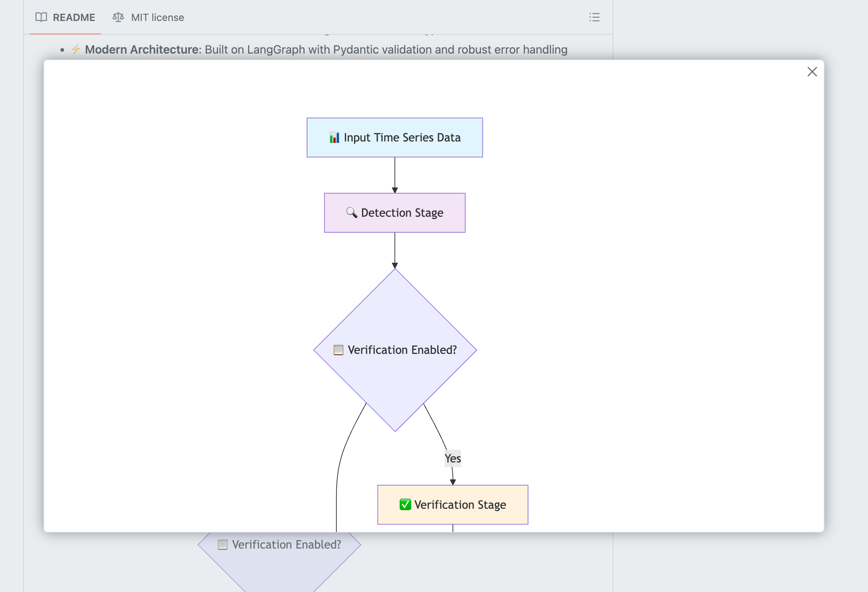Open the README outline list icon
Image resolution: width=868 pixels, height=592 pixels.
[594, 17]
